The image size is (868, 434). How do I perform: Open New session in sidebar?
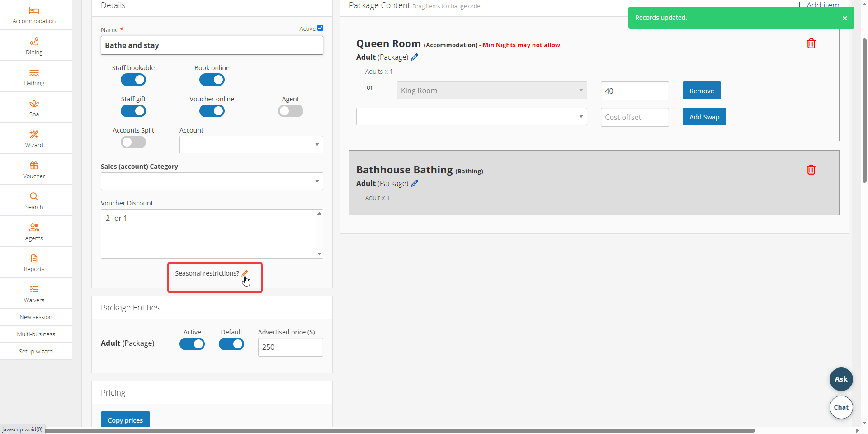point(36,317)
